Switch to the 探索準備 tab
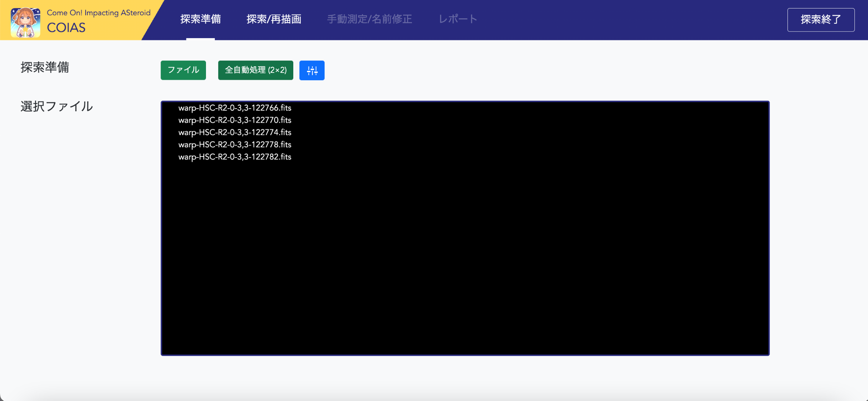 pyautogui.click(x=200, y=19)
